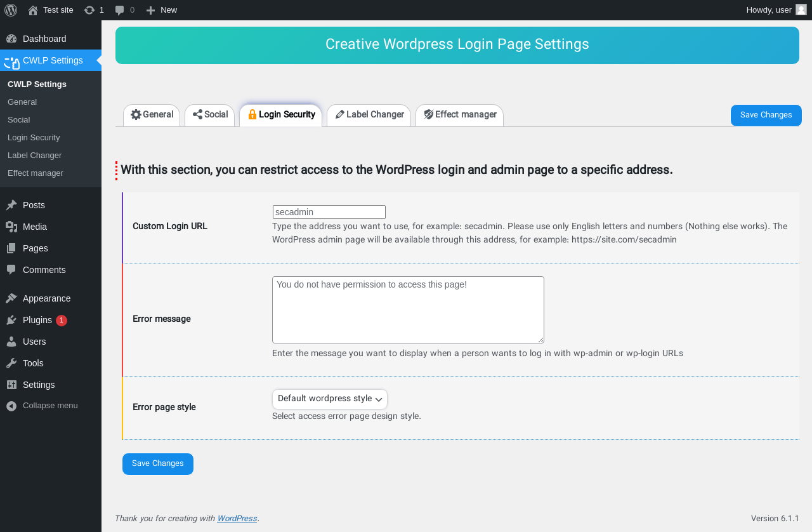Click the Error page style label

[164, 407]
